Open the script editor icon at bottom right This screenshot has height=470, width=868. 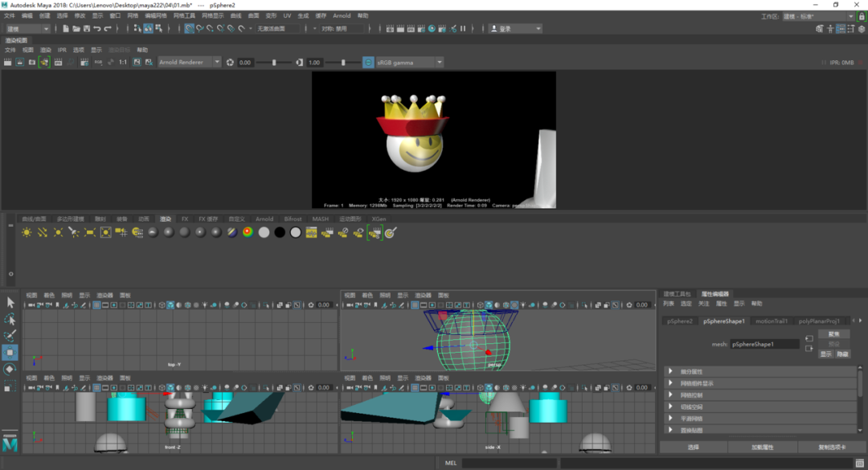pyautogui.click(x=859, y=463)
